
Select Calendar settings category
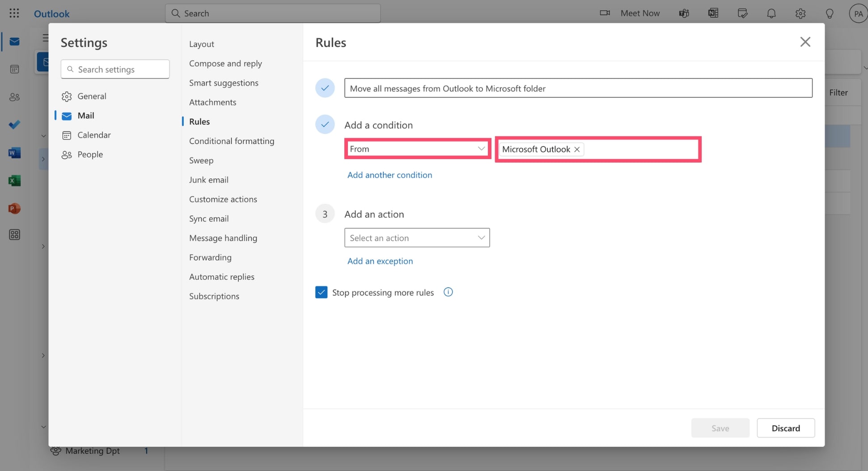(x=94, y=135)
